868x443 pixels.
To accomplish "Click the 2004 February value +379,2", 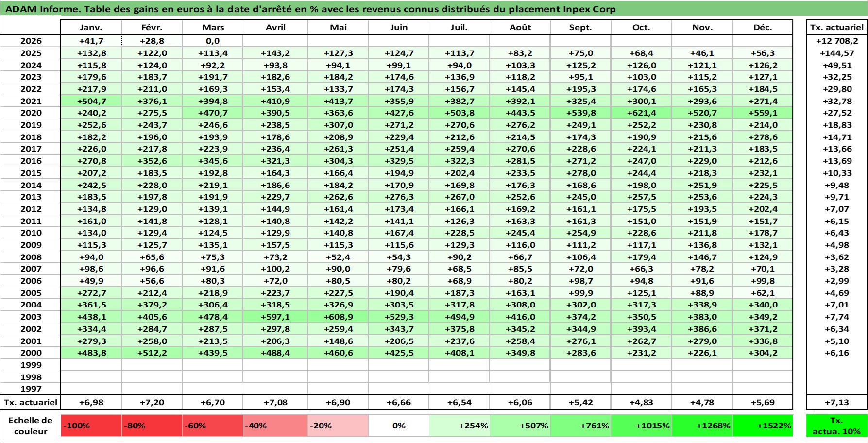I will click(x=152, y=305).
